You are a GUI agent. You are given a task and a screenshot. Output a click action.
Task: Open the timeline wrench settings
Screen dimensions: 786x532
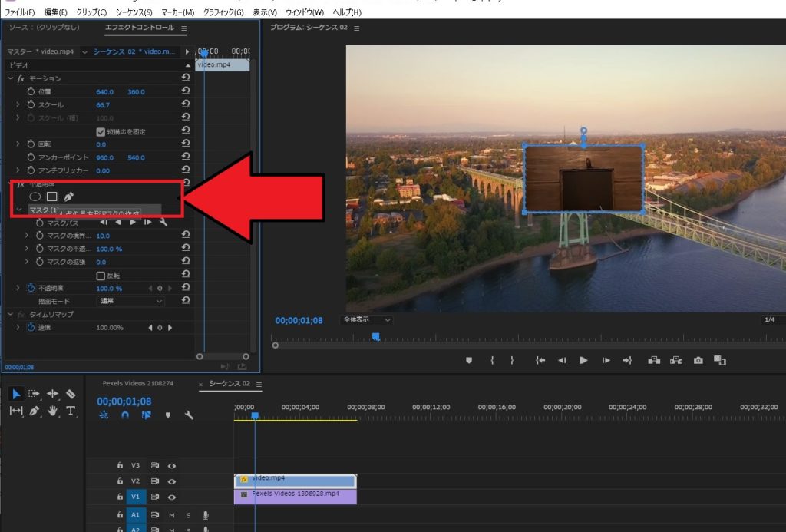pyautogui.click(x=189, y=415)
